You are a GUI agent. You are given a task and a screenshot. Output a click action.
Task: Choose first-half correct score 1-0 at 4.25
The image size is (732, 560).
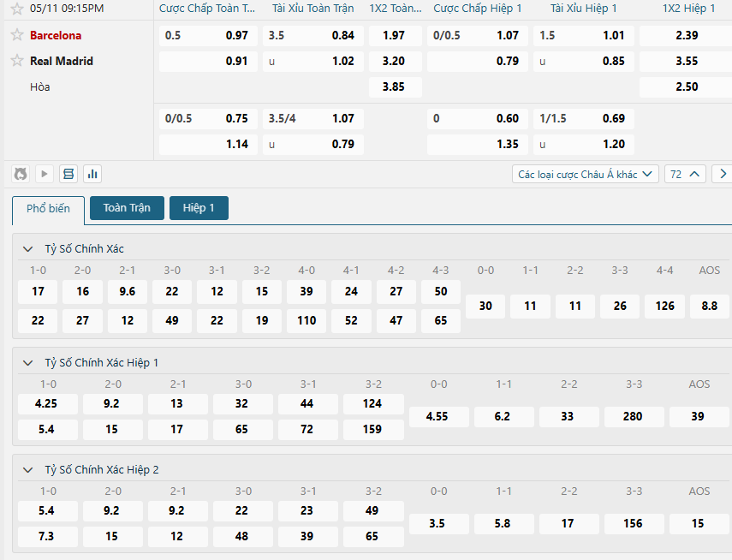click(48, 404)
